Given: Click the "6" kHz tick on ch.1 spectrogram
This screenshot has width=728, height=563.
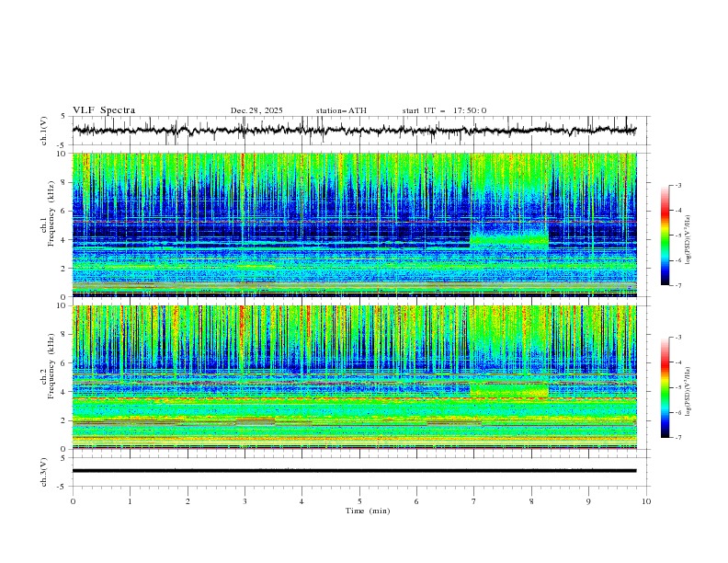Looking at the screenshot, I should point(65,211).
